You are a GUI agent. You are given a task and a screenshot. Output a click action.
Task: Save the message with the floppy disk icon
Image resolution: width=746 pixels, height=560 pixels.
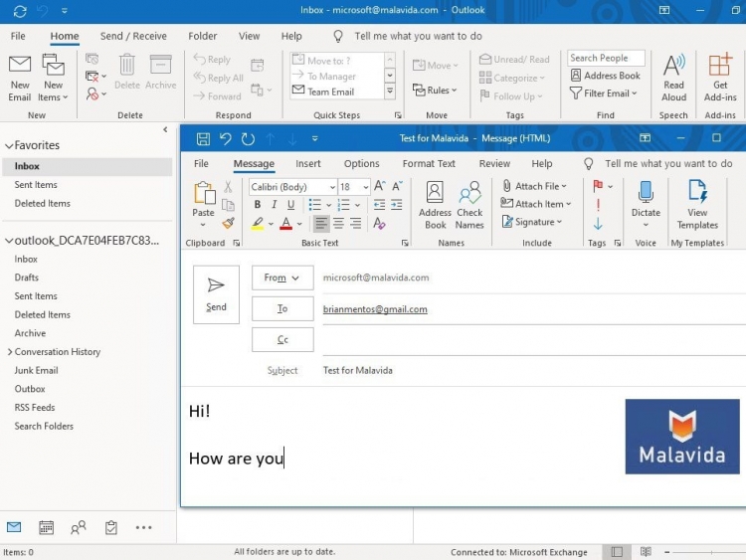point(203,138)
